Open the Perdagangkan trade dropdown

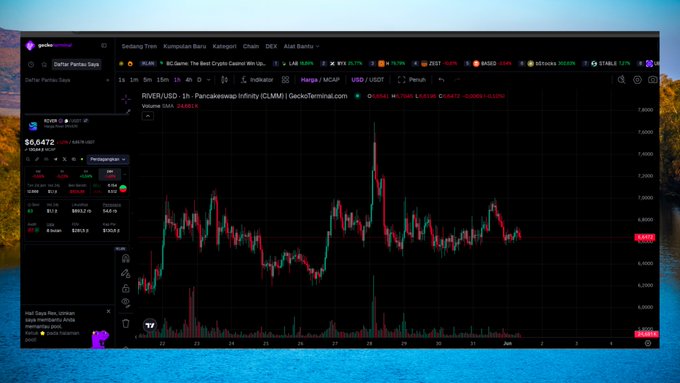tap(108, 160)
